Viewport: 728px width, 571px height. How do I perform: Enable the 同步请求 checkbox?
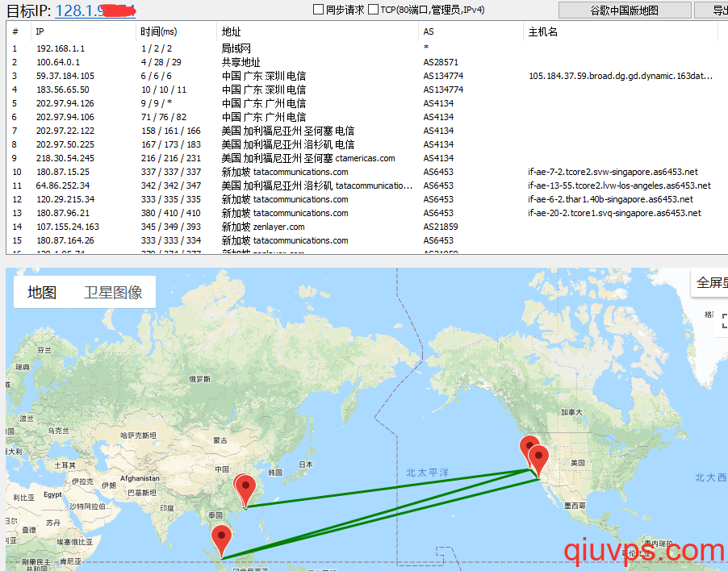[319, 10]
